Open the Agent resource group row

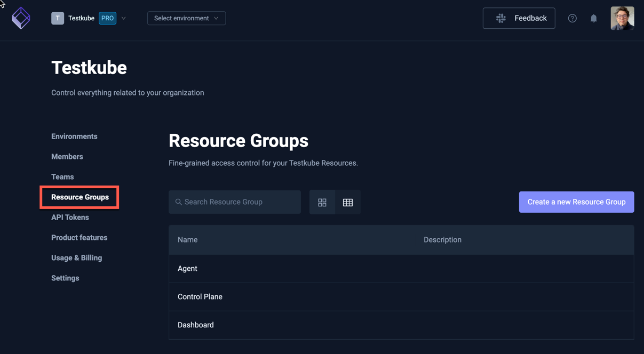401,269
